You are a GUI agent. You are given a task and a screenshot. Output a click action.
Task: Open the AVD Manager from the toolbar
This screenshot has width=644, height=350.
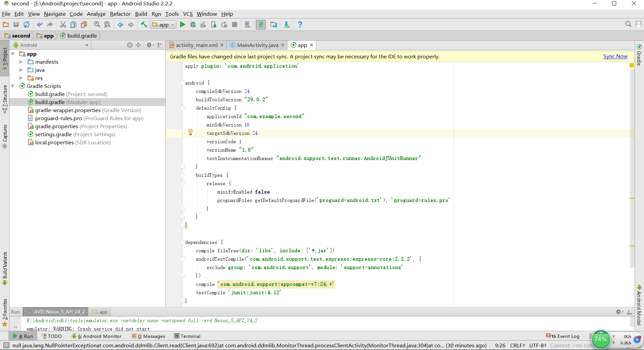[248, 24]
